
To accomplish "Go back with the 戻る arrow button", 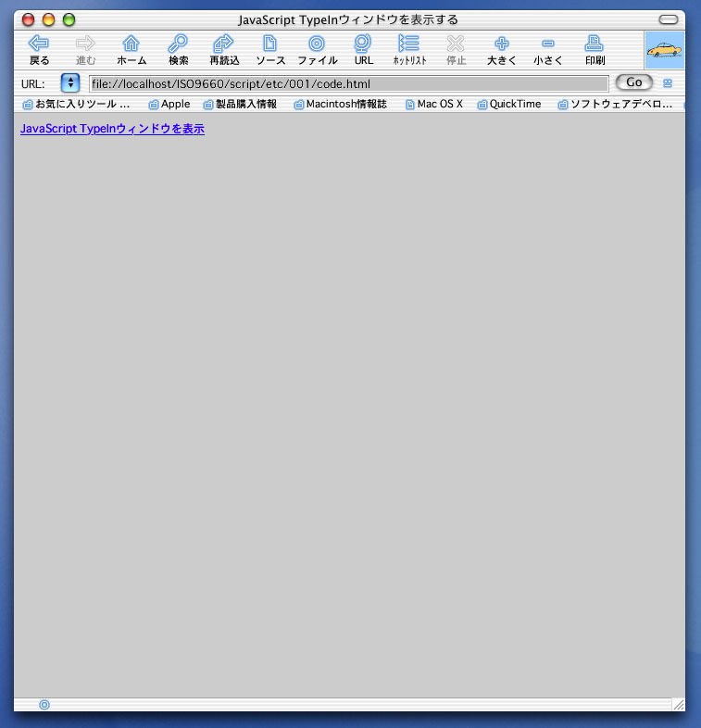I will click(x=39, y=50).
